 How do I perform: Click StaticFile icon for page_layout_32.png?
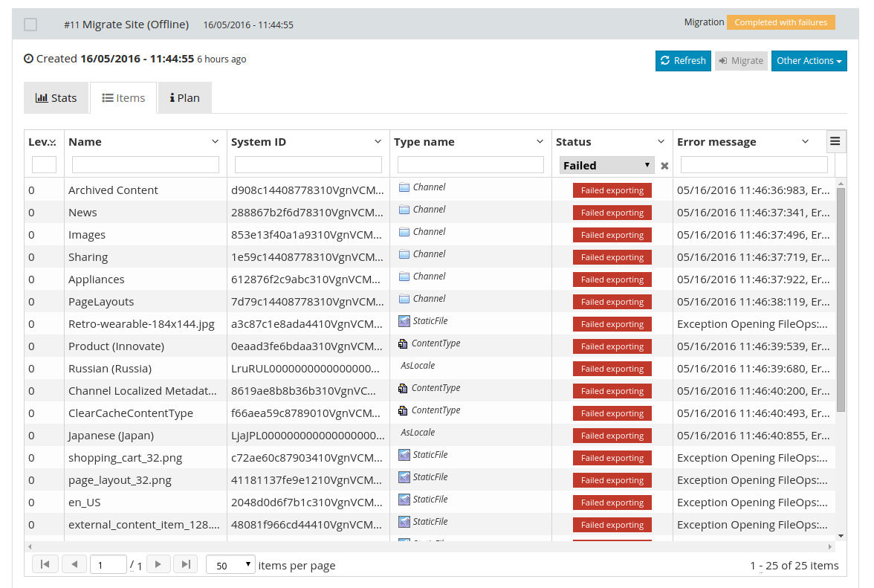404,477
